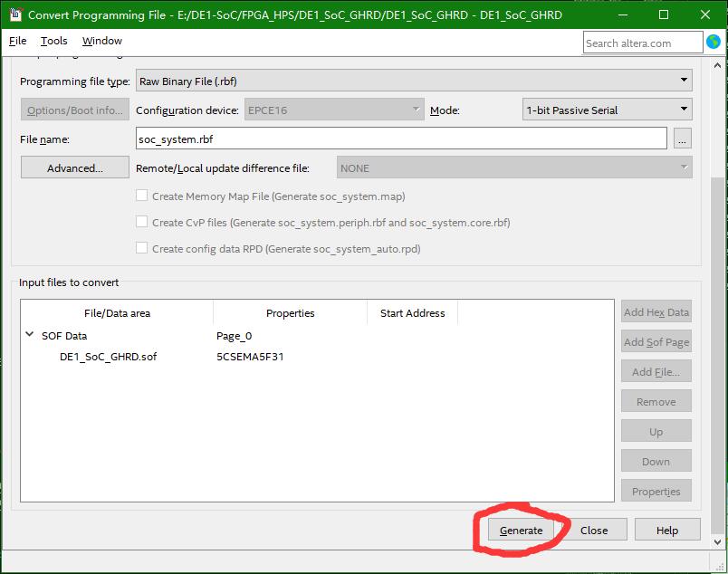Open the Window menu

coord(101,41)
